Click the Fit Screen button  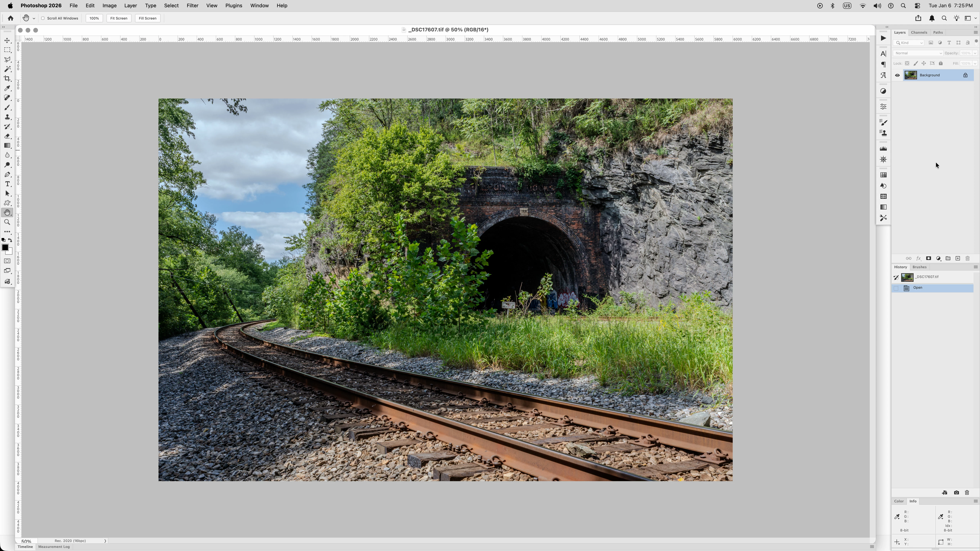[119, 18]
